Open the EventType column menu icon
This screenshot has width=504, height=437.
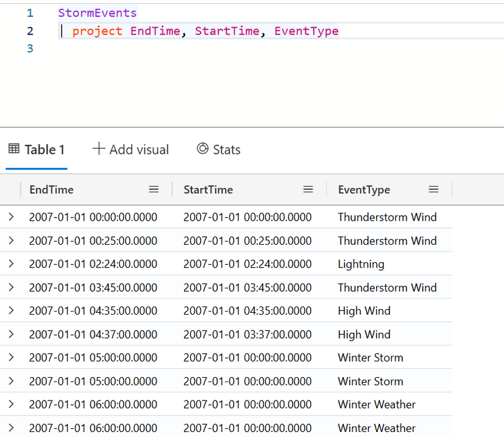(x=433, y=190)
